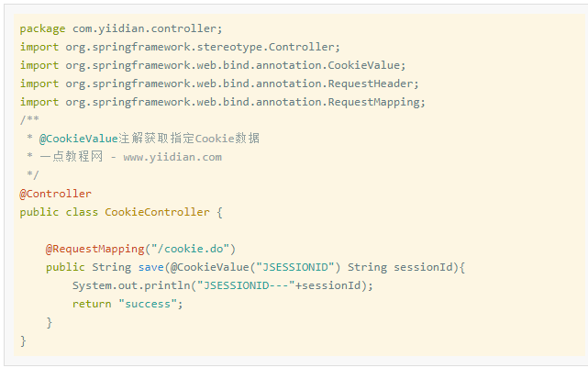This screenshot has width=588, height=368.
Task: Click the comment closing */ marker
Action: [x=33, y=174]
